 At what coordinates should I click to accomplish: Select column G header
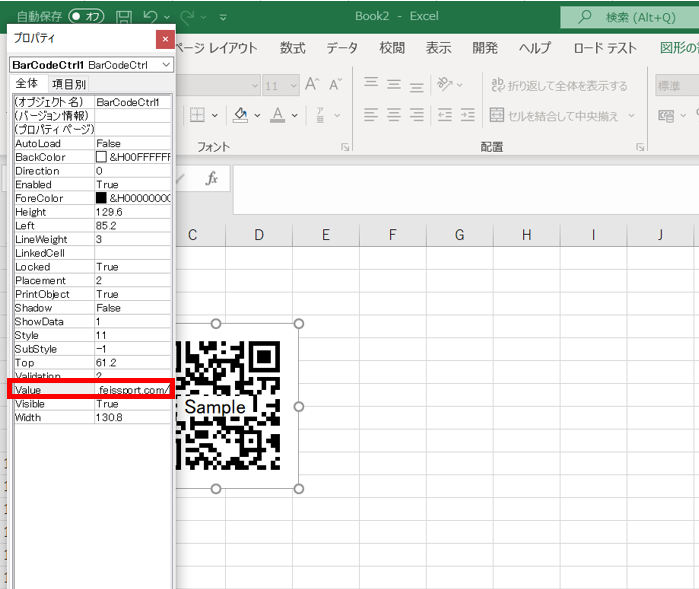tap(460, 235)
